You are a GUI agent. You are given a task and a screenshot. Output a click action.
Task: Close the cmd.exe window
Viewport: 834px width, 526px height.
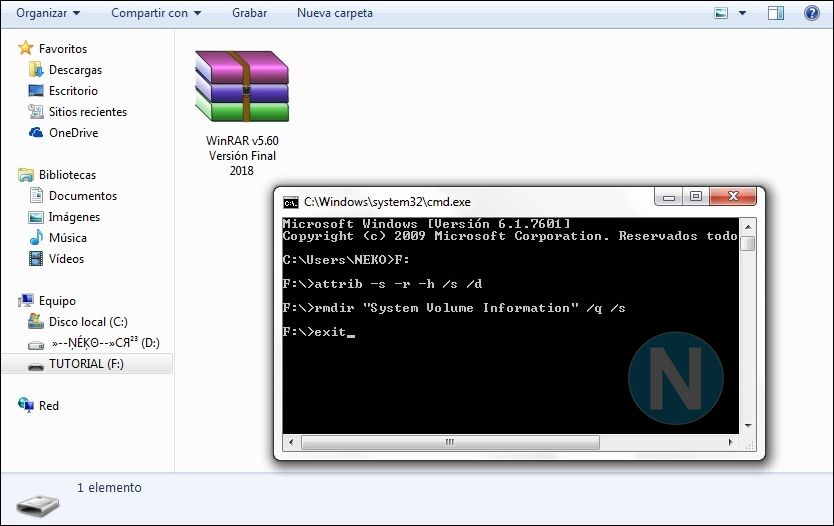click(x=733, y=196)
